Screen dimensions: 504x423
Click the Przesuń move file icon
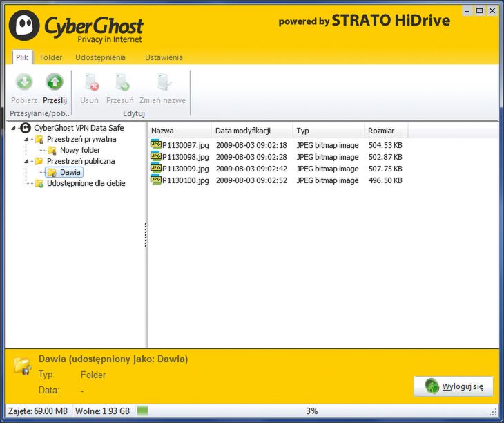pos(122,82)
